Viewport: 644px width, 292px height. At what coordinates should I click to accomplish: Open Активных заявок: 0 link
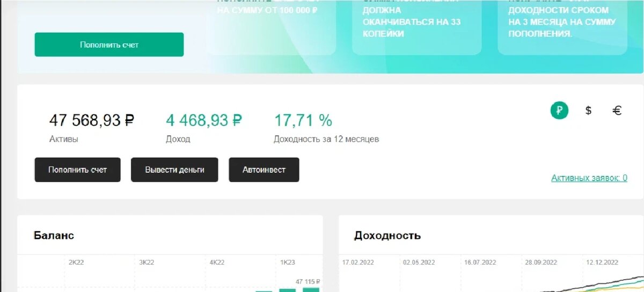tap(589, 178)
